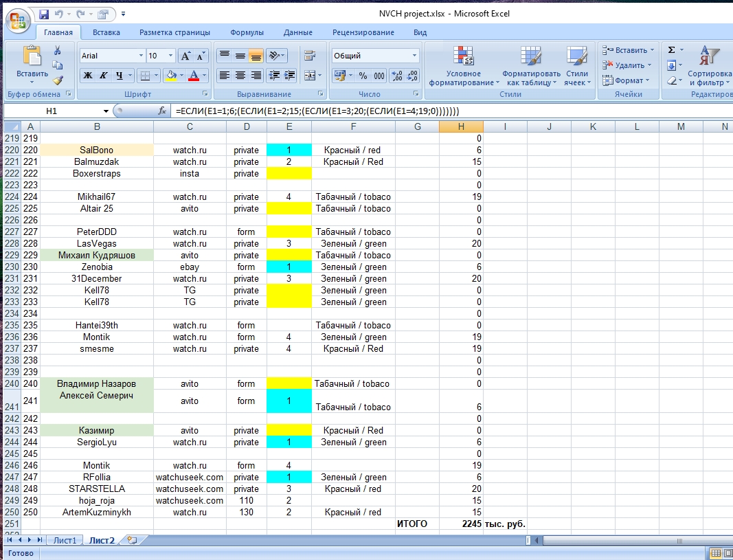Click the Save icon in quick access toolbar
This screenshot has width=733, height=560.
tap(44, 14)
